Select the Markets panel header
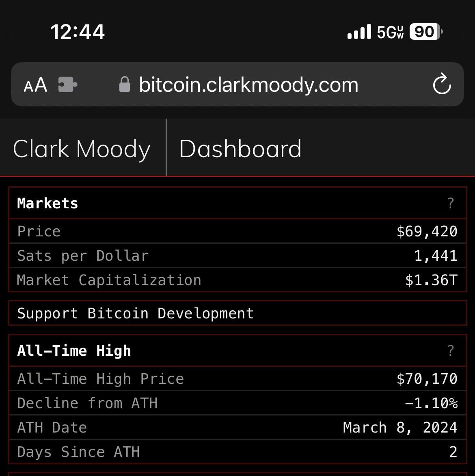The width and height of the screenshot is (475, 476). tap(237, 203)
